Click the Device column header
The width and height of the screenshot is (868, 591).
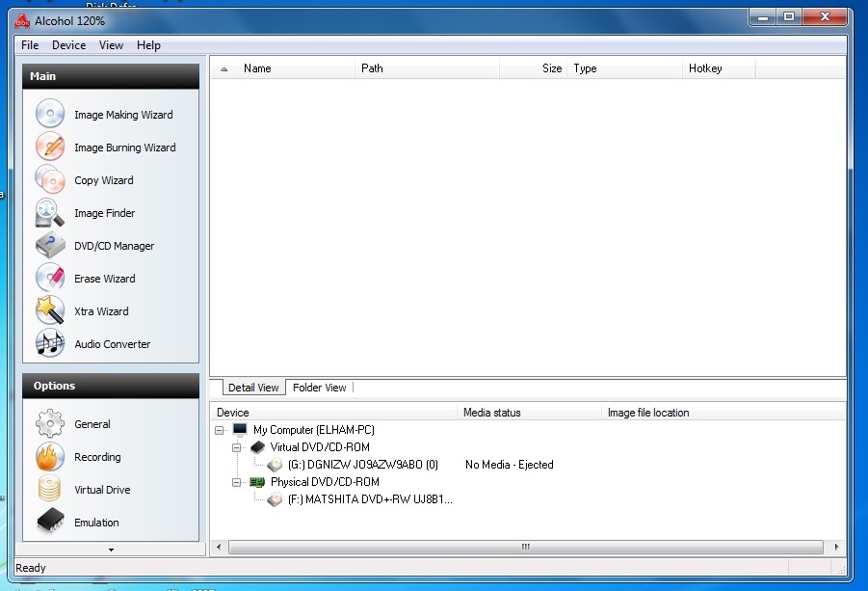[x=333, y=413]
